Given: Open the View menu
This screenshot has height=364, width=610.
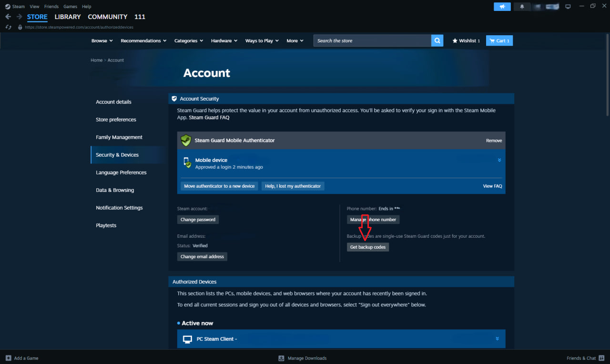Looking at the screenshot, I should tap(34, 7).
